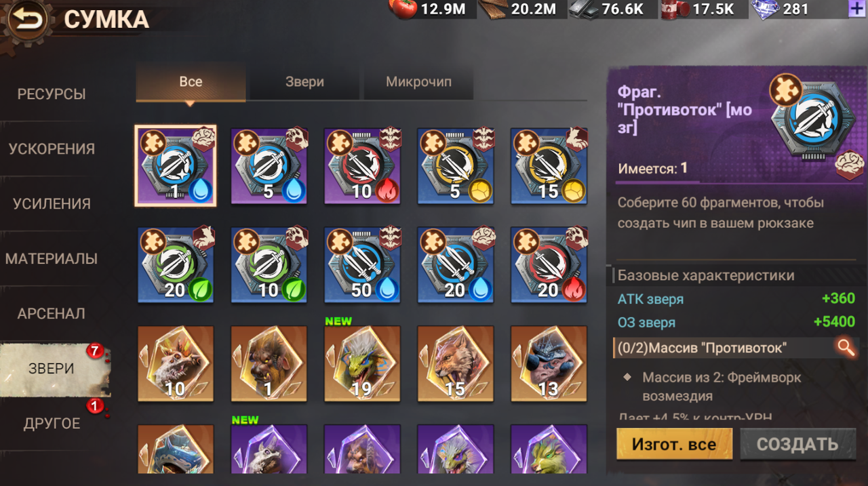The height and width of the screenshot is (486, 868).
Task: Switch to the Микрочип tab
Action: point(418,82)
